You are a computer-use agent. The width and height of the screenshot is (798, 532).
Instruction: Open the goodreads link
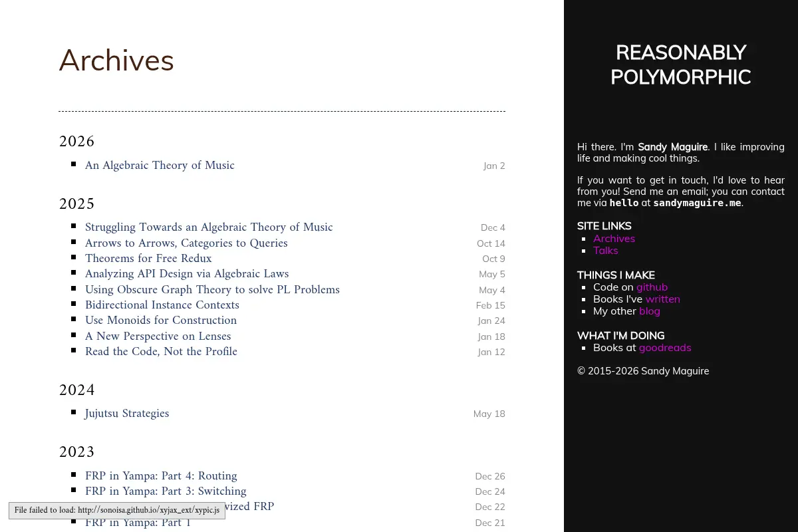[x=665, y=347]
